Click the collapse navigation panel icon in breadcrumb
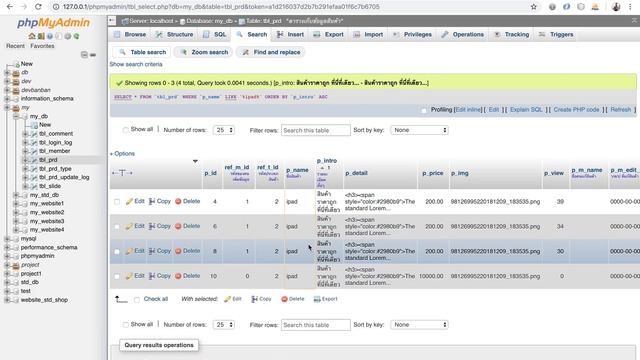Viewport: 640px width, 360px height. click(x=112, y=21)
